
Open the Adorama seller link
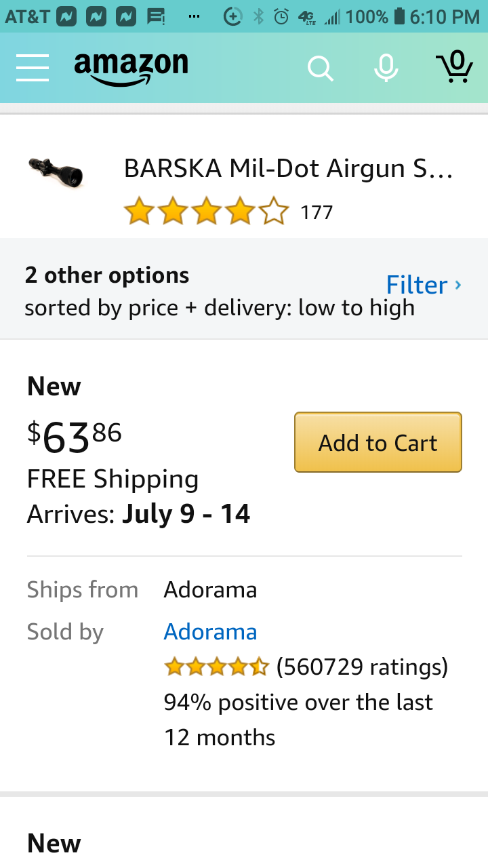coord(210,631)
